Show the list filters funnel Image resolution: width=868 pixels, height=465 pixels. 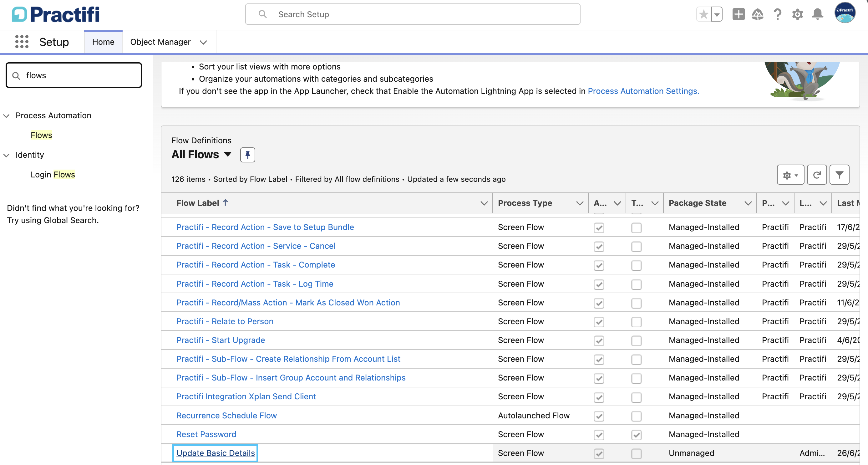click(x=839, y=175)
